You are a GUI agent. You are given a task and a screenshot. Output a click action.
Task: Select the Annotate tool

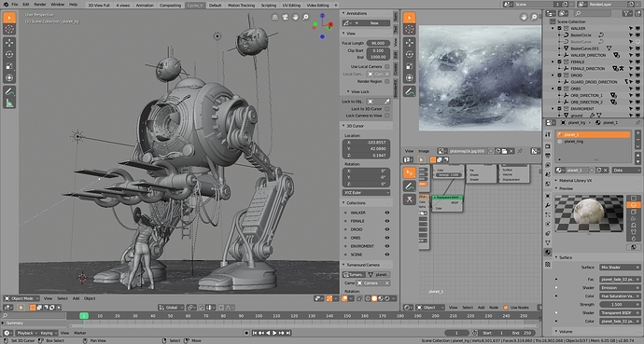[9, 91]
